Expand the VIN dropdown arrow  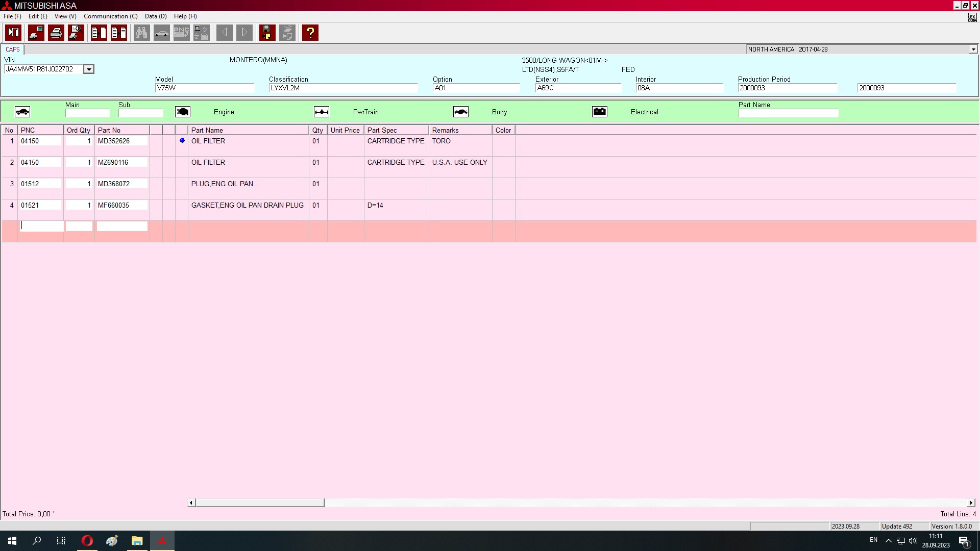[89, 69]
